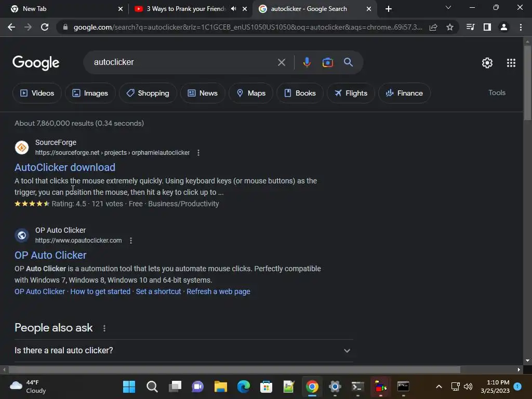
Task: Click the Chrome address bar URL
Action: [248, 27]
